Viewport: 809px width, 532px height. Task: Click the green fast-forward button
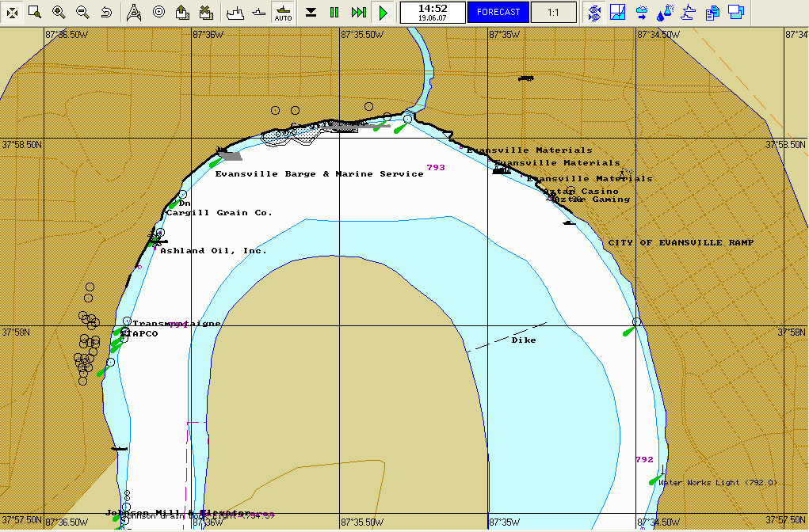coord(359,13)
